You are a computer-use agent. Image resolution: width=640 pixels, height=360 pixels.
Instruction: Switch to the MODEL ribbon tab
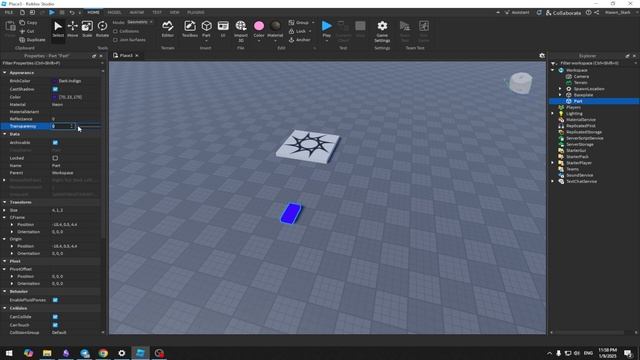point(114,13)
